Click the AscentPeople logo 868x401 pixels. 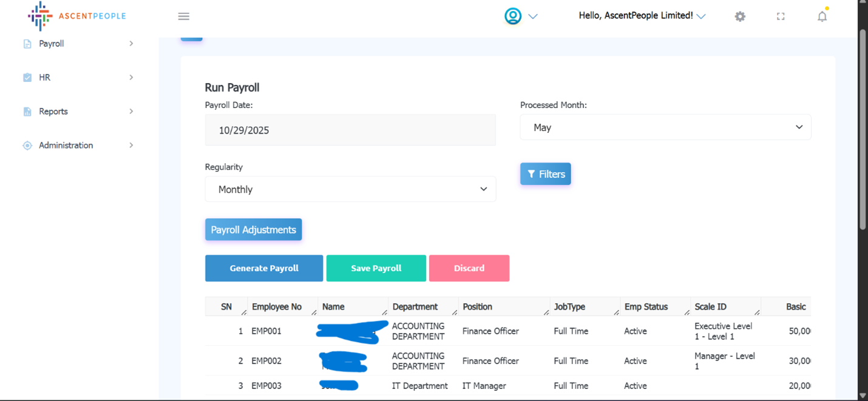pyautogui.click(x=76, y=16)
